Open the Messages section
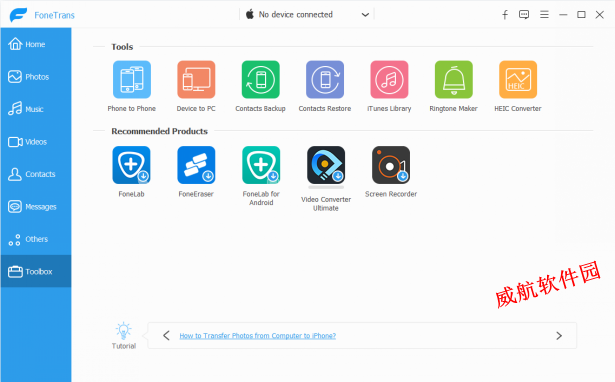The image size is (615, 382). pos(36,207)
